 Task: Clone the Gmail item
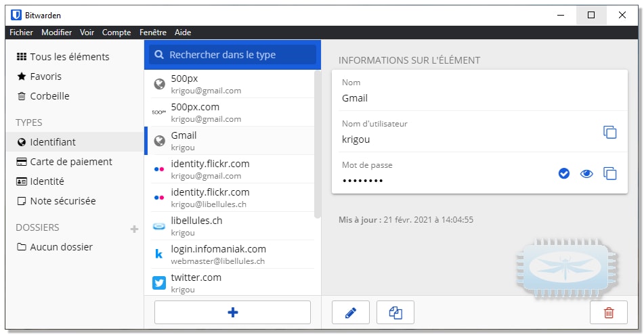pyautogui.click(x=395, y=313)
